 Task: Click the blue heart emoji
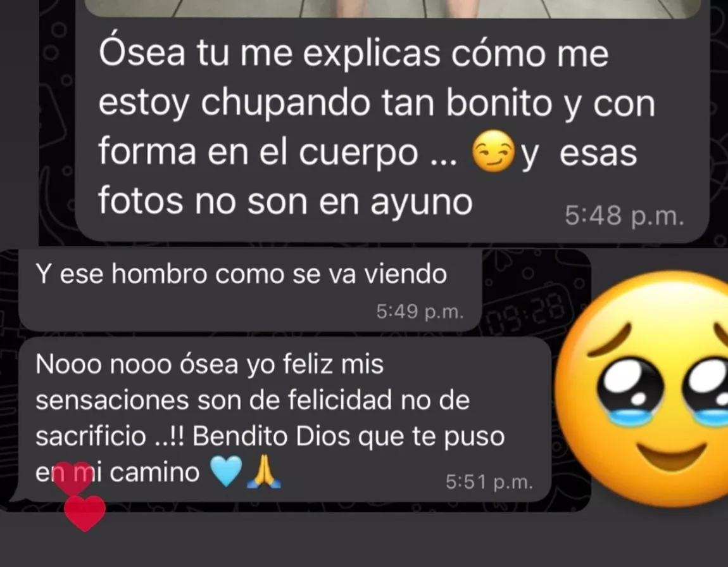coord(226,471)
